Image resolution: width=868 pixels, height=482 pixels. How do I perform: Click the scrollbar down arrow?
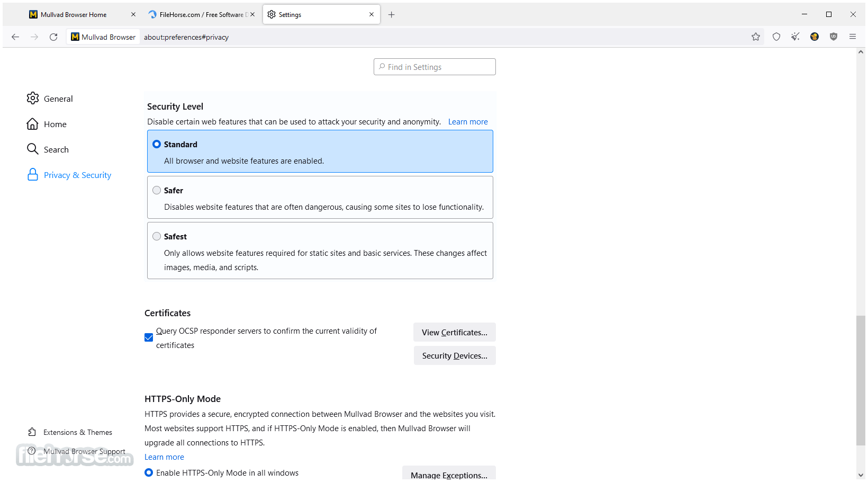[x=861, y=475]
